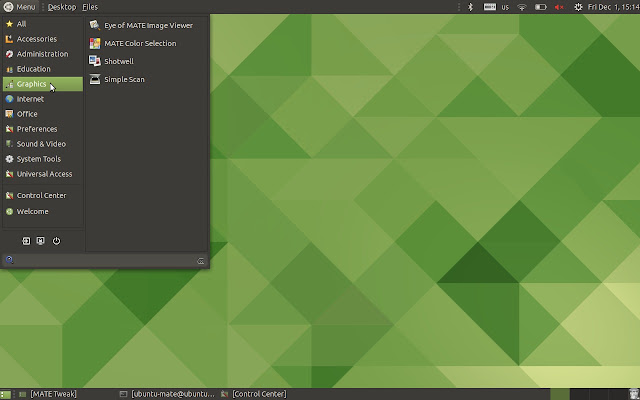Image resolution: width=640 pixels, height=400 pixels.
Task: Focus the menu search field
Action: (x=105, y=260)
